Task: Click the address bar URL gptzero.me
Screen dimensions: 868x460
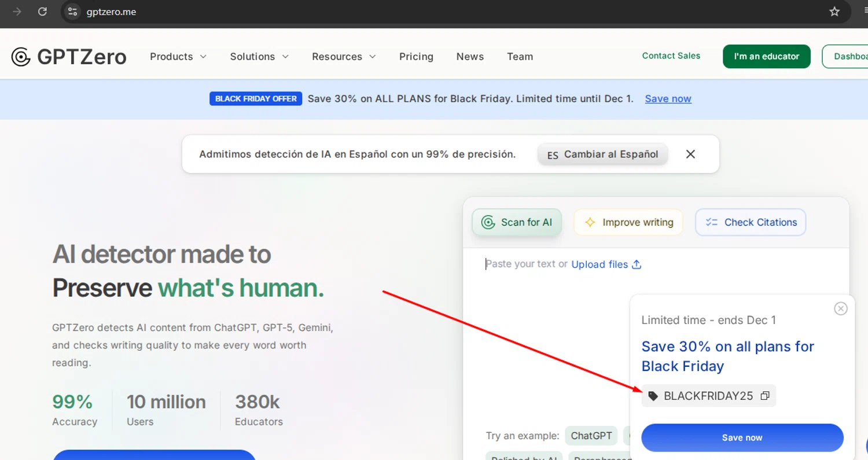Action: point(111,12)
